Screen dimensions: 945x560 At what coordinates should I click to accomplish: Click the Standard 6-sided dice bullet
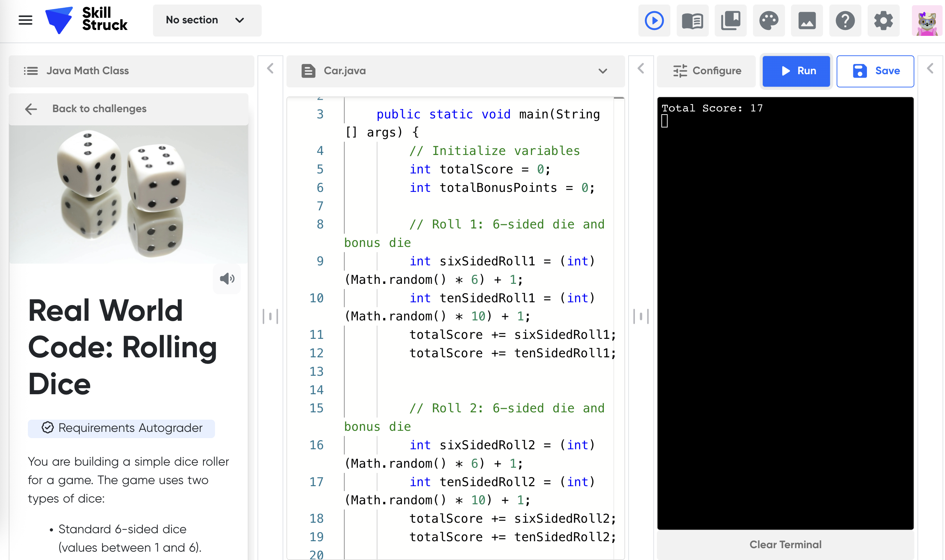point(130,538)
